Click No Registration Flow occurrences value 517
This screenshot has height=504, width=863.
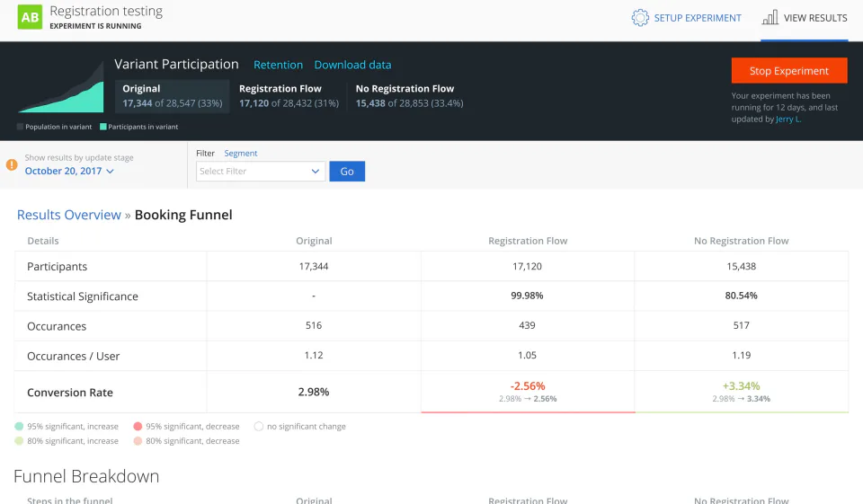[742, 326]
